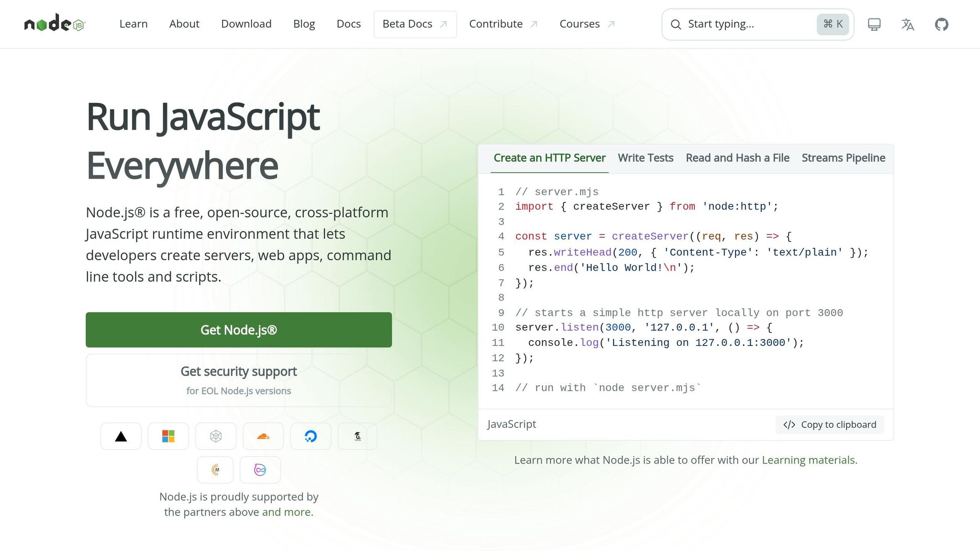Switch to the Write Tests tab

click(x=646, y=158)
